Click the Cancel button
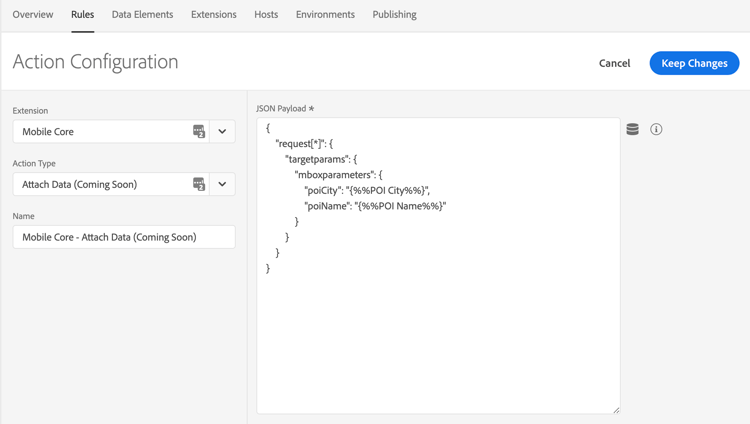This screenshot has height=424, width=750. click(x=614, y=63)
